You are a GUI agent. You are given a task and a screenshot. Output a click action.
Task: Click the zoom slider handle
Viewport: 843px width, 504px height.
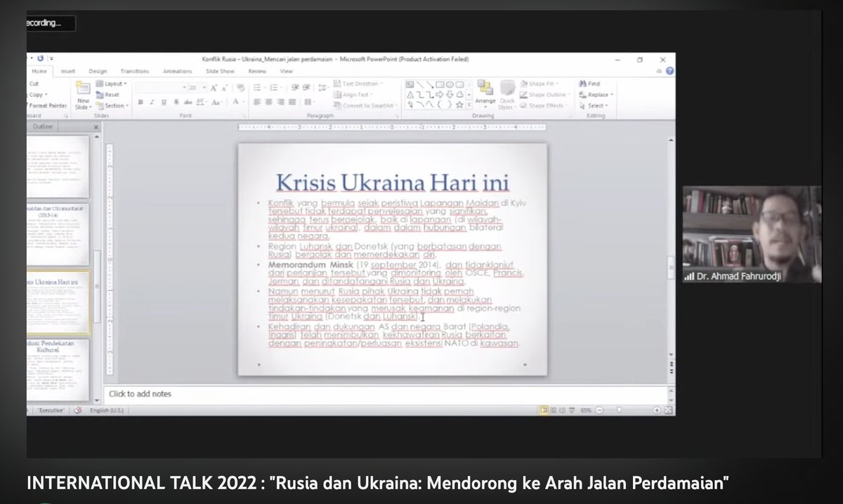click(x=619, y=410)
